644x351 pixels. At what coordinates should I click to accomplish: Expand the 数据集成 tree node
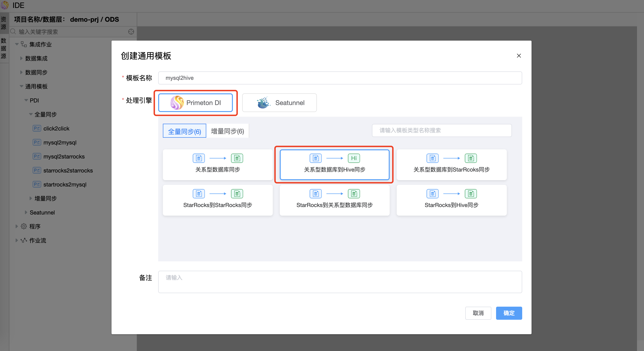21,58
